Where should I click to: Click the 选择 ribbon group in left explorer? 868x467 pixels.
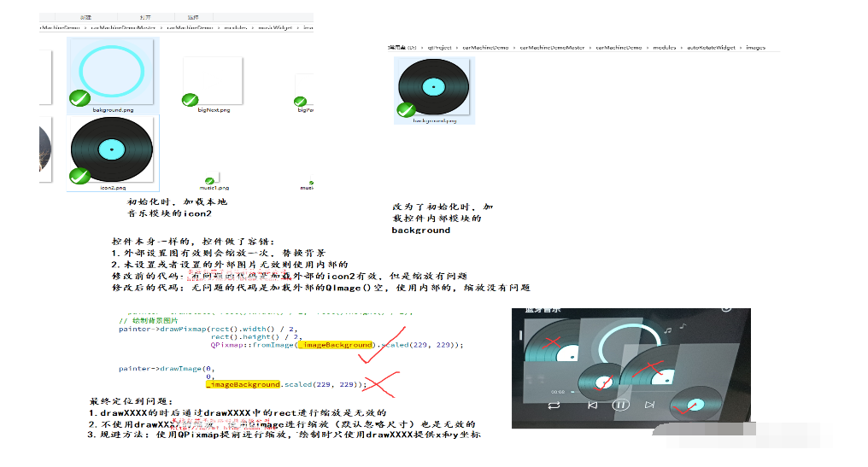pyautogui.click(x=192, y=18)
